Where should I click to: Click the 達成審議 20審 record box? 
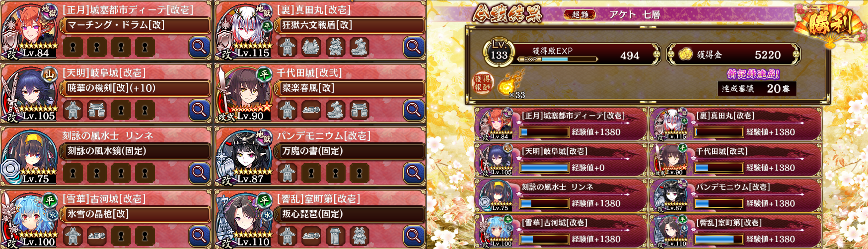click(757, 88)
